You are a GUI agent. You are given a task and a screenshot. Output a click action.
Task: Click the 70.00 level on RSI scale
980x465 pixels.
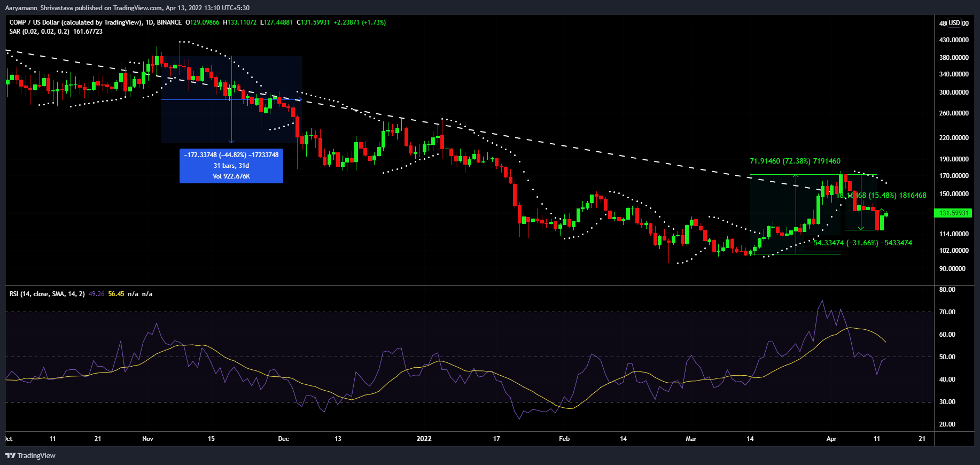click(947, 312)
